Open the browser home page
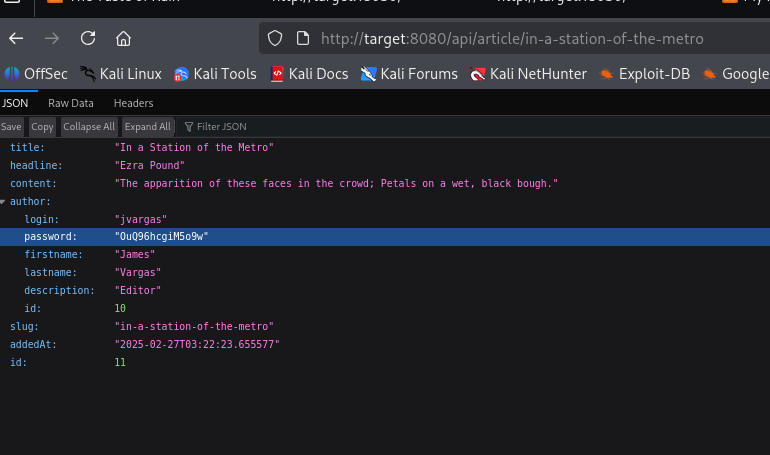Screen dimensions: 770x455 click(123, 38)
